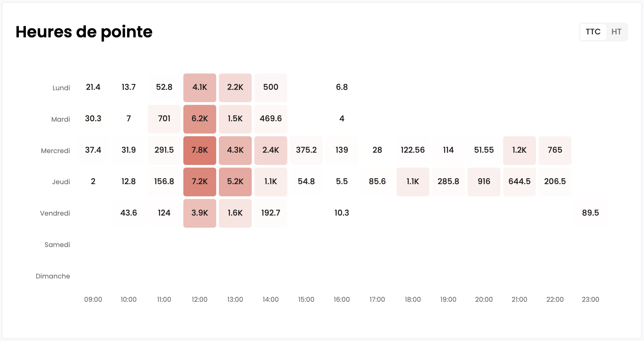Screen dimensions: 644x341
Task: Select the Mercredi 13:00 cell showing 4.3K
Action: click(x=235, y=150)
